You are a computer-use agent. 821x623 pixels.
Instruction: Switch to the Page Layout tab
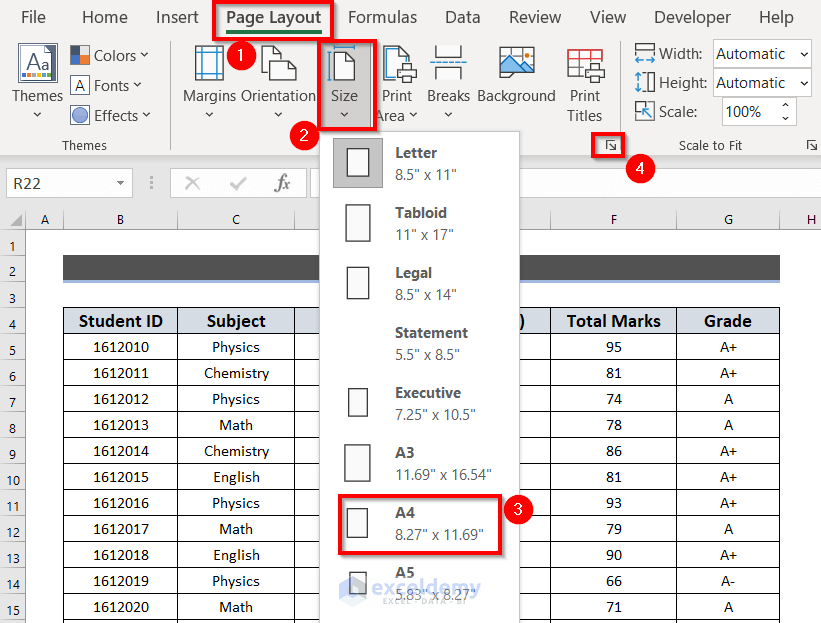(273, 18)
